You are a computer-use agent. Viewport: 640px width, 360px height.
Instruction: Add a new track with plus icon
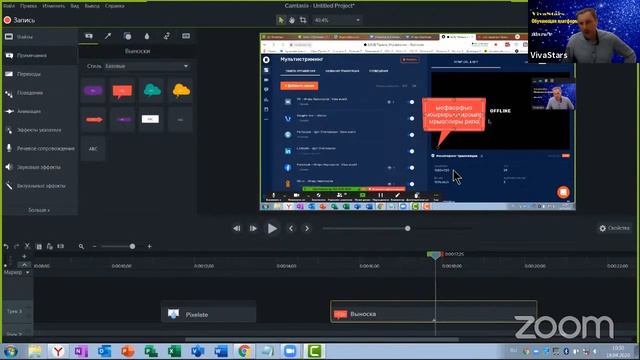point(24,256)
